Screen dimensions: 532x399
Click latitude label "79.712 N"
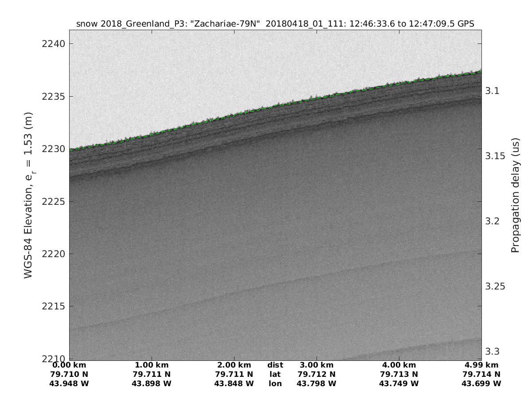317,374
